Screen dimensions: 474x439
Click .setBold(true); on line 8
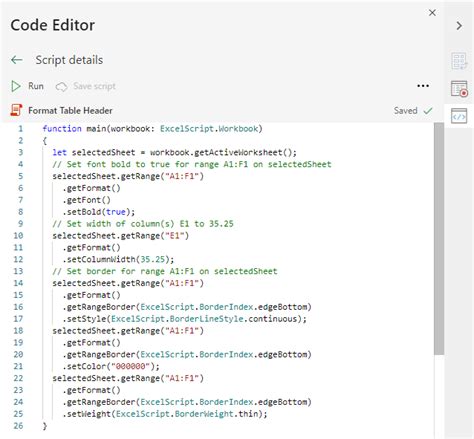tap(99, 212)
